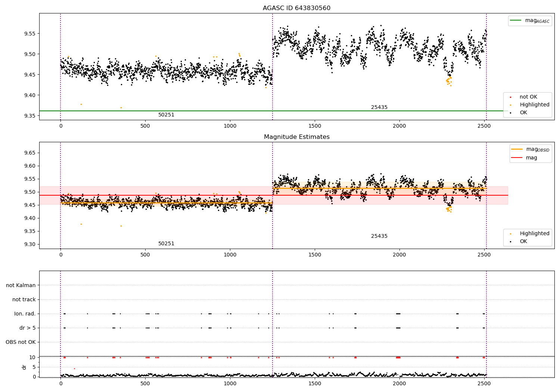Screen dimensions: 560x392
Task: Click the 25435 obsid label in top plot
Action: point(379,108)
